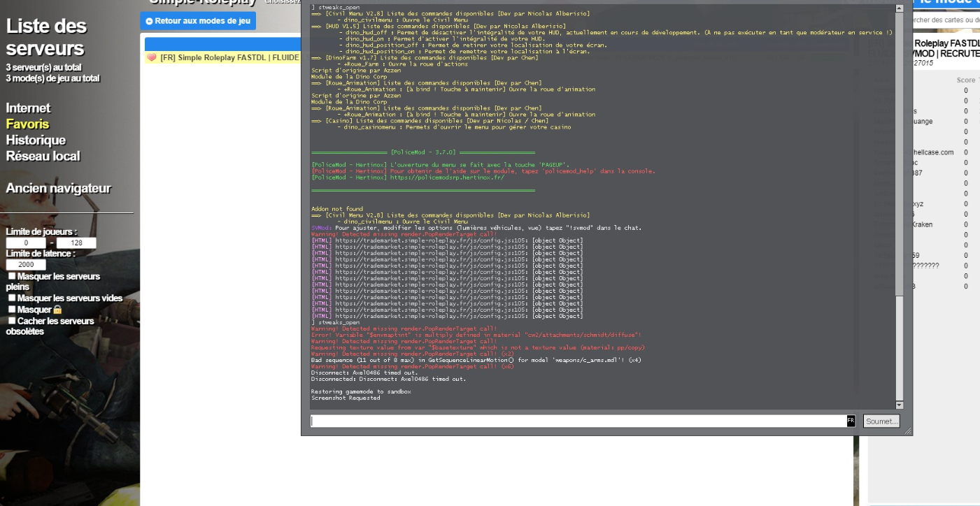This screenshot has width=980, height=506.
Task: Open the Ancien navigateur link
Action: tap(58, 188)
